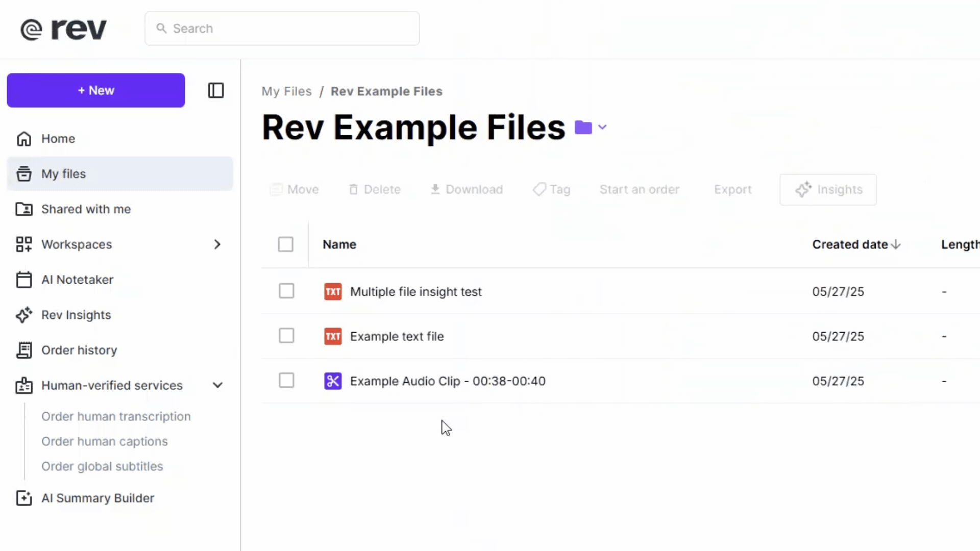Image resolution: width=980 pixels, height=551 pixels.
Task: Click in the Search field
Action: click(x=282, y=29)
